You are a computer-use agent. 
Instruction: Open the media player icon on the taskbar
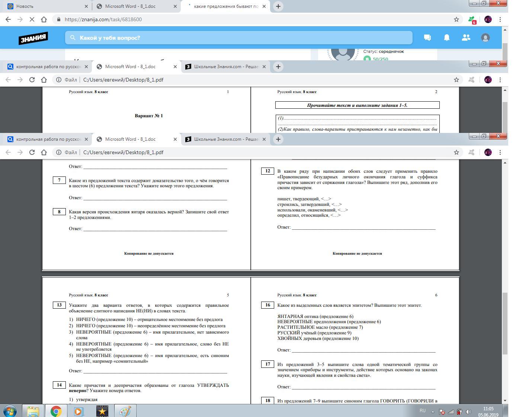coord(79,411)
